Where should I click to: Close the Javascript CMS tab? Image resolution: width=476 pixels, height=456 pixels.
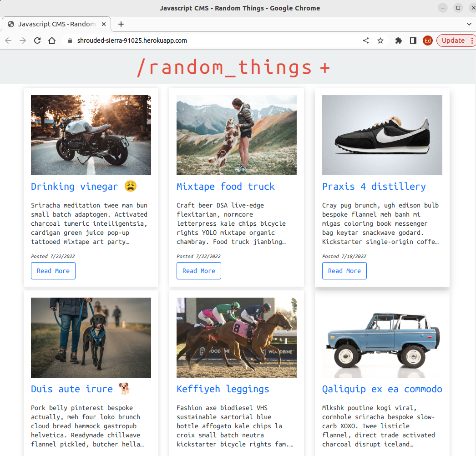pos(104,24)
